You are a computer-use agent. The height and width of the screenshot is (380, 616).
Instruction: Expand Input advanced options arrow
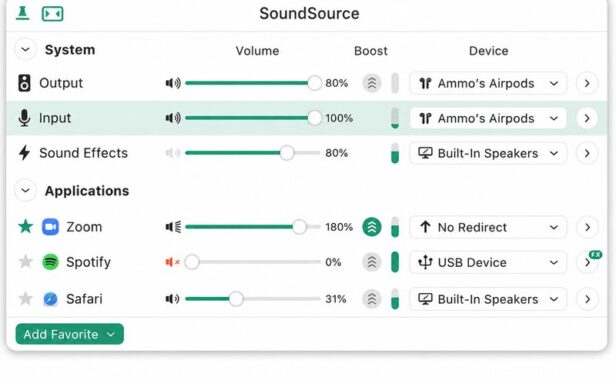click(587, 118)
